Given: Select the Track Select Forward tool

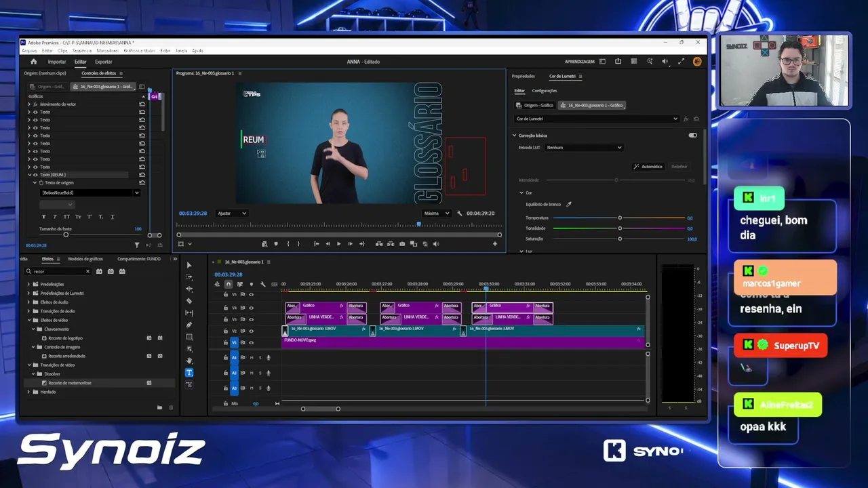Looking at the screenshot, I should pos(189,277).
